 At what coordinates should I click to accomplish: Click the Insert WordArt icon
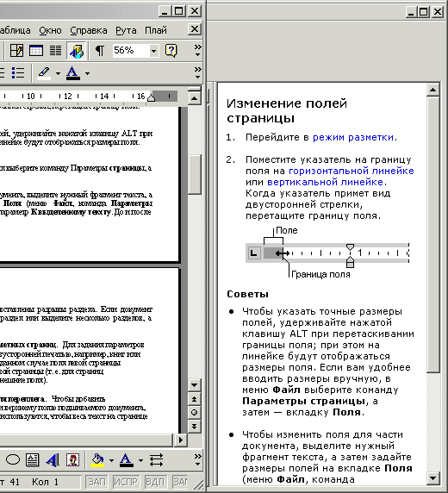click(53, 460)
